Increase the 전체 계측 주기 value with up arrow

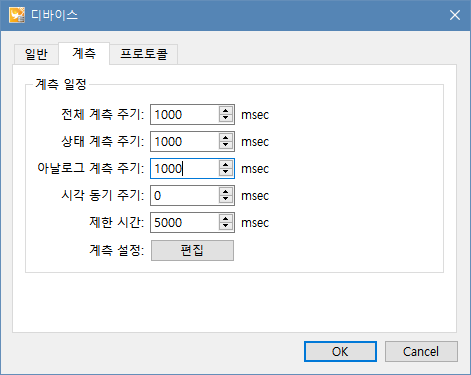(x=226, y=111)
